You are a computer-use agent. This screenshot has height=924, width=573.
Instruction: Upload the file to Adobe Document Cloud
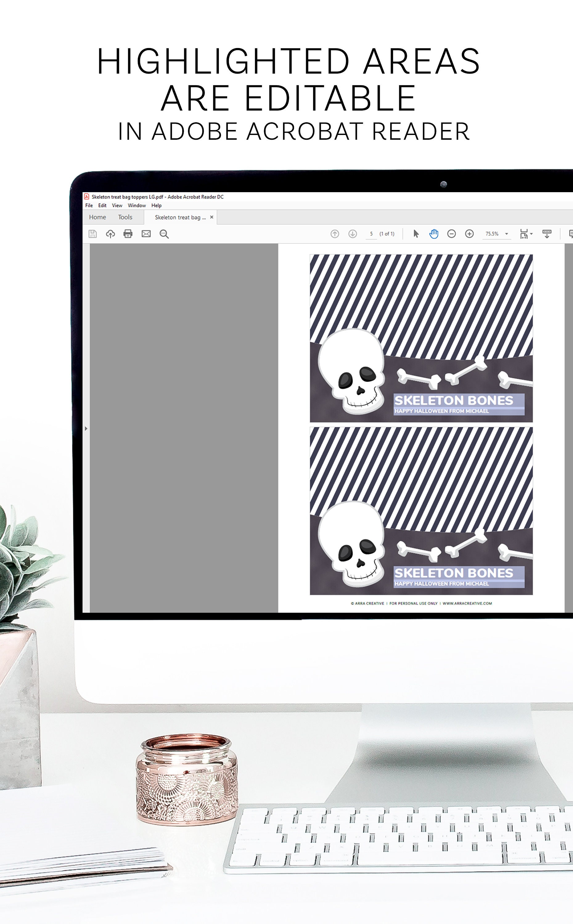coord(111,234)
